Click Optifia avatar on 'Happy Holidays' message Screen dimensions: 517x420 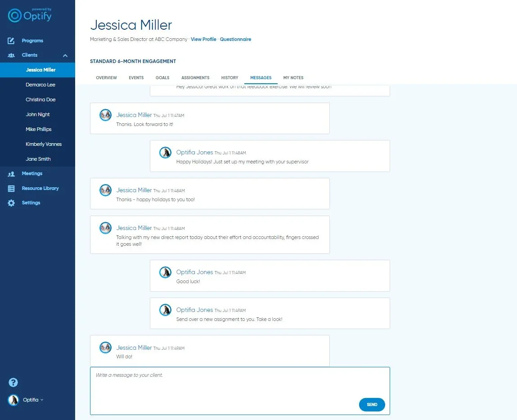(166, 153)
